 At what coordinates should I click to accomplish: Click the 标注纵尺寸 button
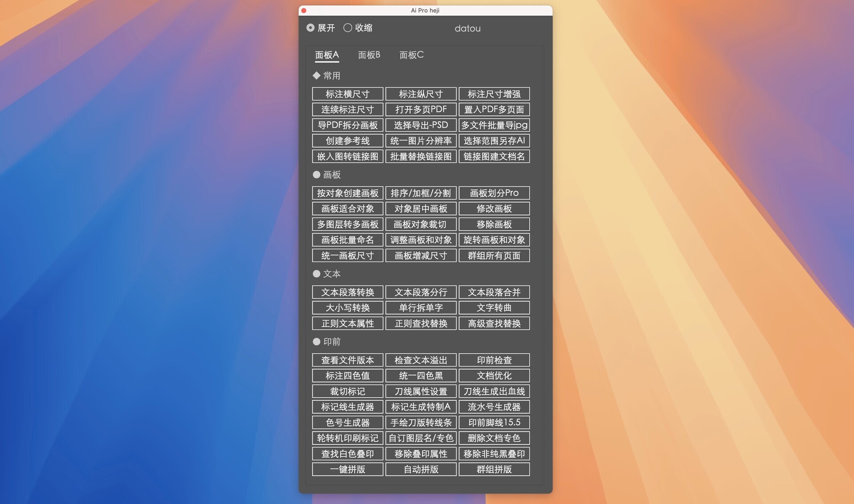coord(421,94)
